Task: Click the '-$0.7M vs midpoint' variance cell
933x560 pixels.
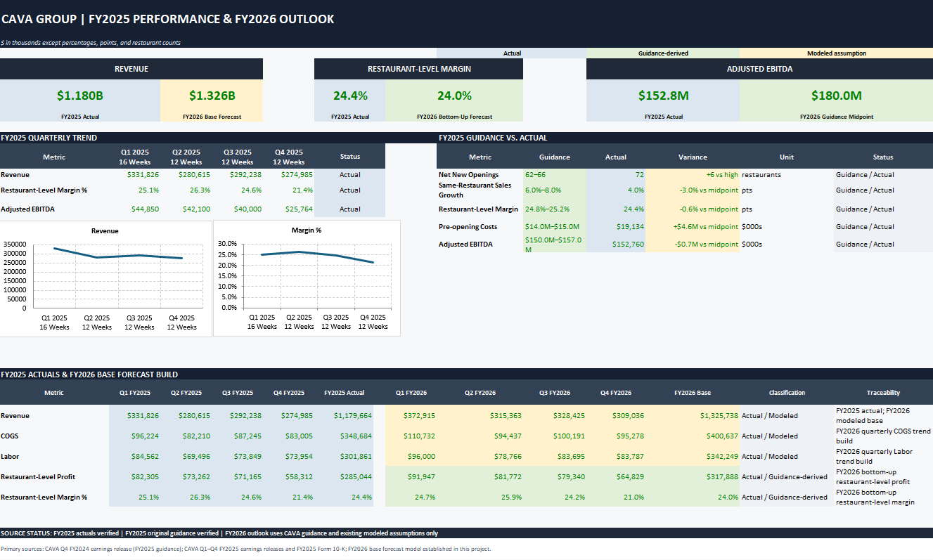Action: pos(693,244)
